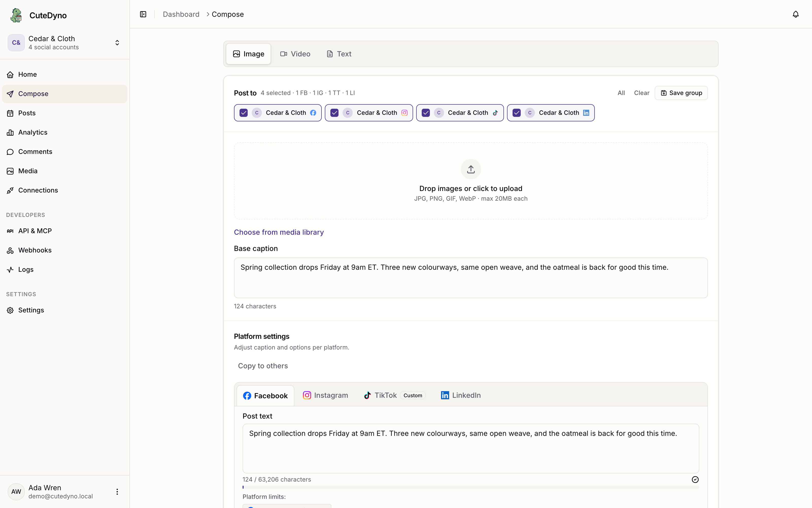Click the Settings gear icon
Viewport: 812px width, 508px height.
click(10, 310)
